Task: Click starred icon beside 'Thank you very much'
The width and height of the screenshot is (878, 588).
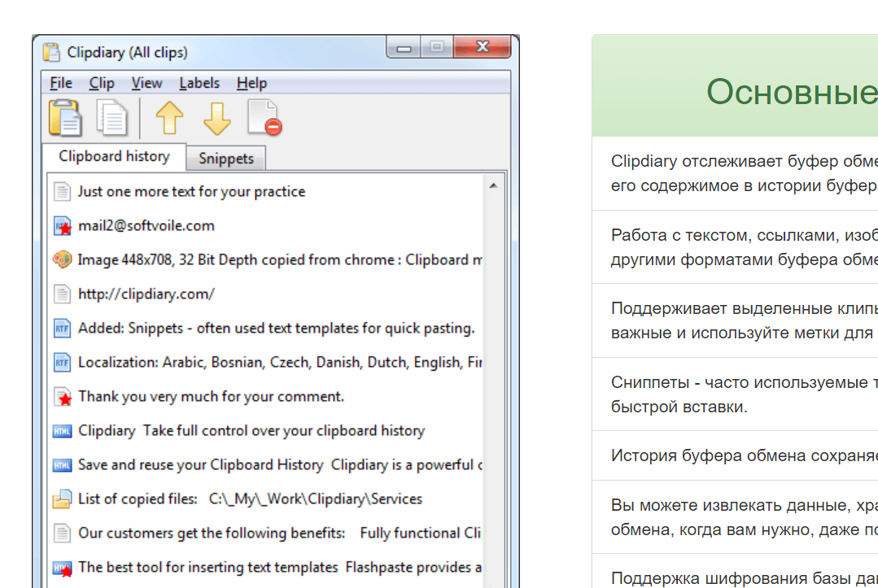Action: pos(62,396)
